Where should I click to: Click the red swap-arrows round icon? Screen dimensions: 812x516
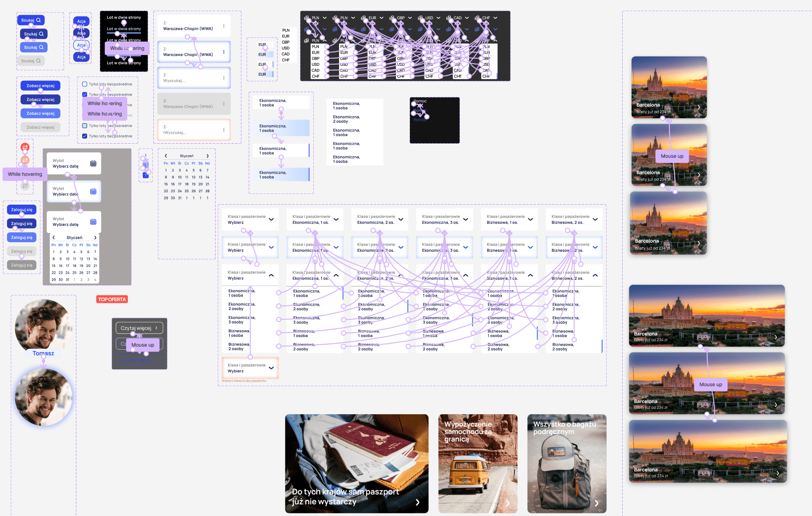click(x=25, y=147)
